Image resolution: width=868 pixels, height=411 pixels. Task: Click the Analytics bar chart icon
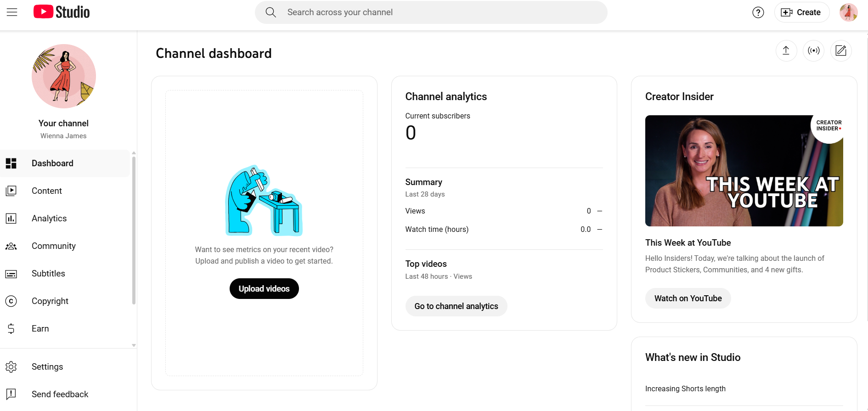pos(11,219)
